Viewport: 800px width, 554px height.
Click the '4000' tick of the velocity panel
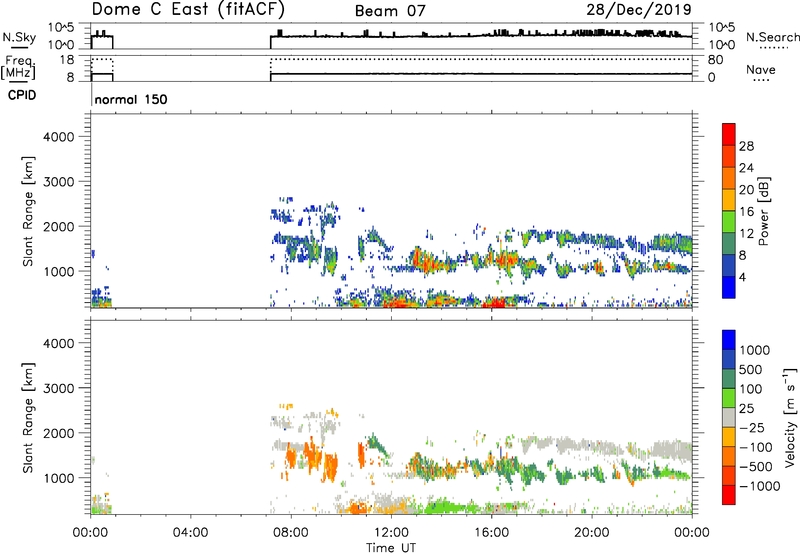click(59, 343)
